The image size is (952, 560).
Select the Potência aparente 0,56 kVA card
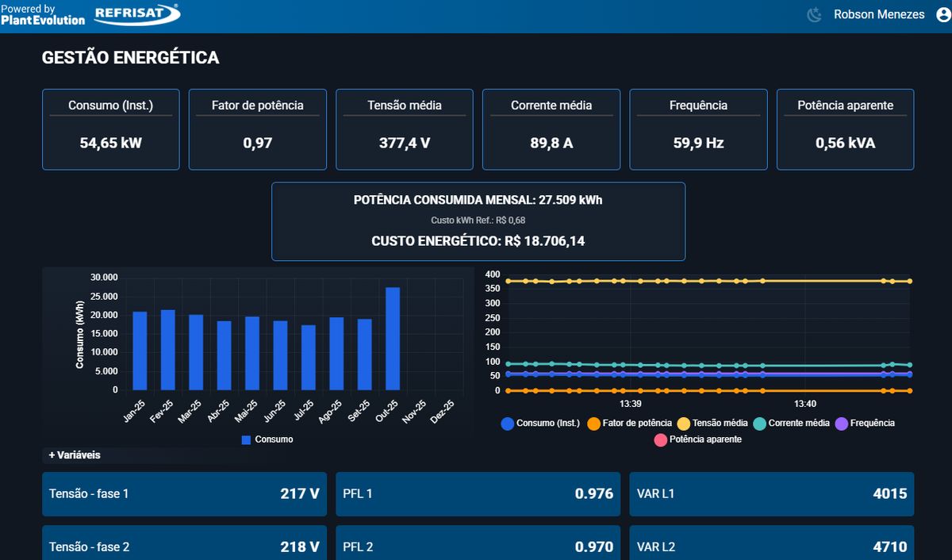(x=845, y=129)
